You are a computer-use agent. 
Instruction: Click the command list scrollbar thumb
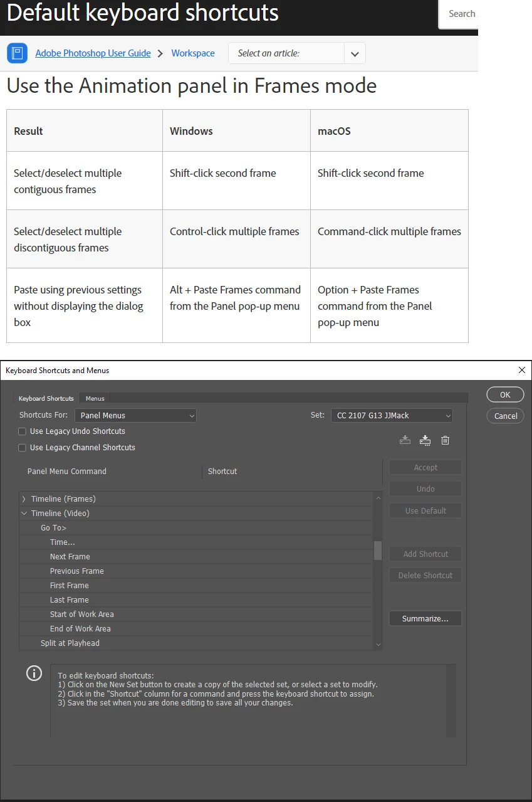(378, 550)
